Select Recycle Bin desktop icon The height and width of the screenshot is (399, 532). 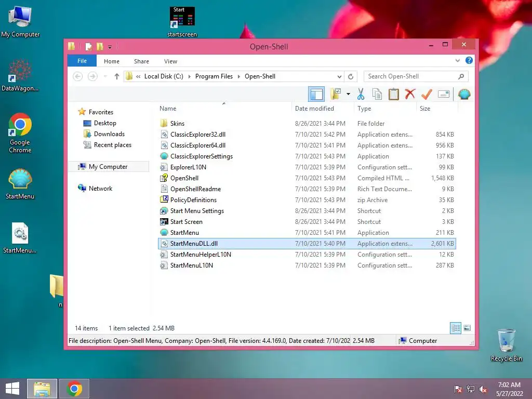(506, 345)
